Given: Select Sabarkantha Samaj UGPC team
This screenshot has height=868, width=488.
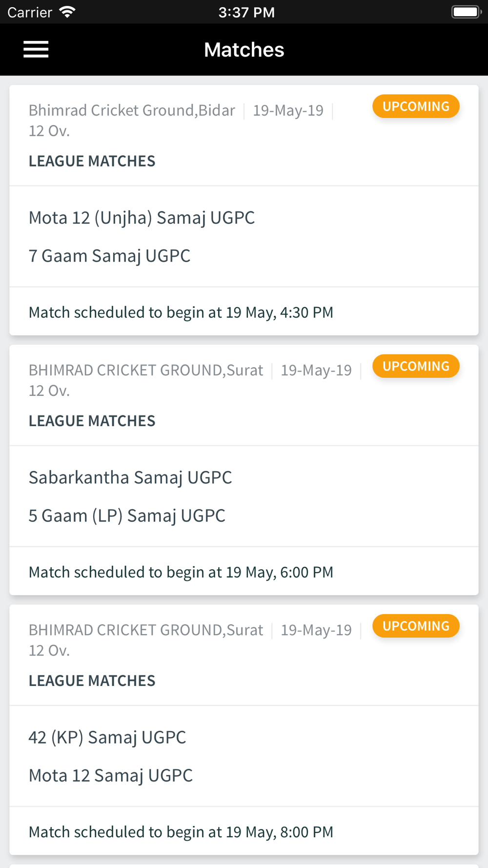Looking at the screenshot, I should coord(130,478).
